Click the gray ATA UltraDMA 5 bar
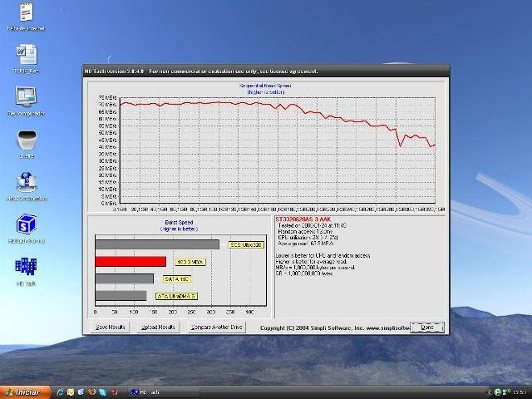Screen dimensions: 532x399 [x=121, y=296]
